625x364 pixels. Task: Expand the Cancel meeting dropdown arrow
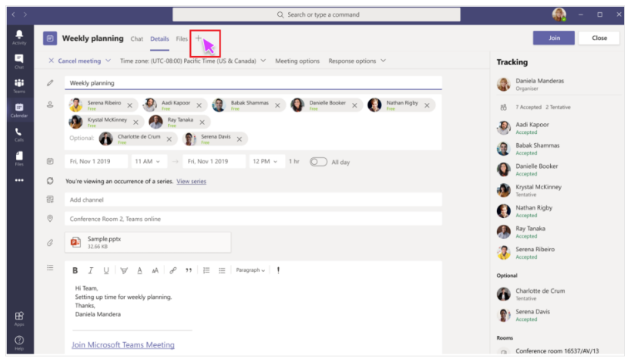[108, 61]
